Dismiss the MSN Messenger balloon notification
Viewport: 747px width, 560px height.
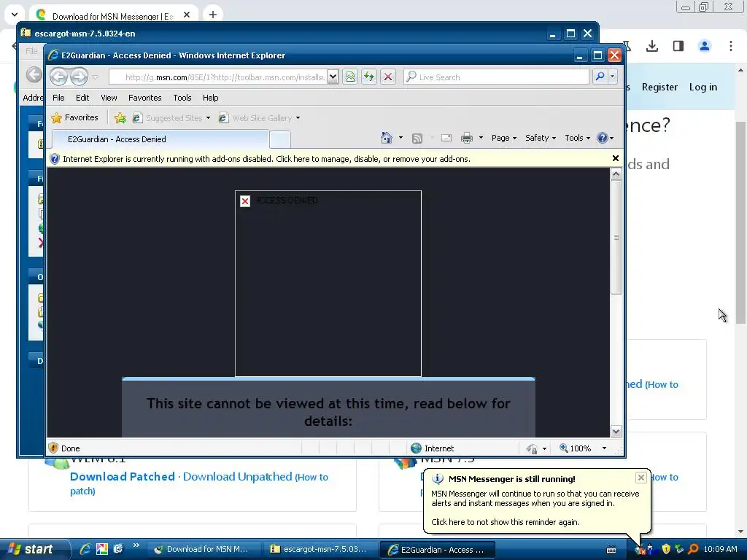point(640,477)
